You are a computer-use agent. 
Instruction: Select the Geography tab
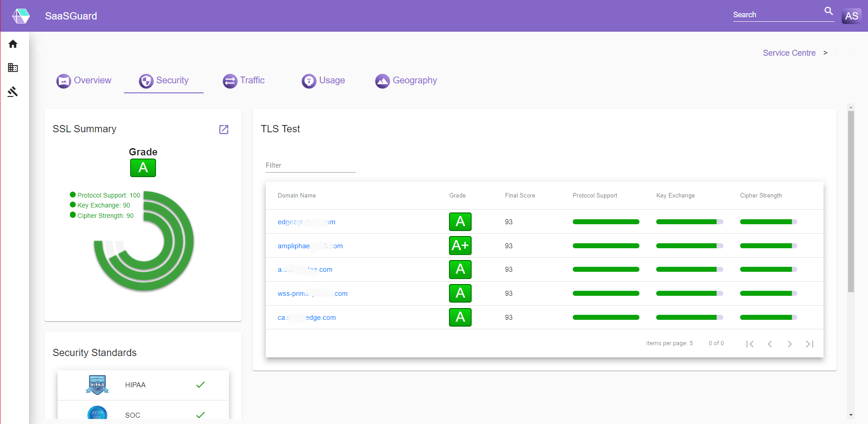coord(406,81)
